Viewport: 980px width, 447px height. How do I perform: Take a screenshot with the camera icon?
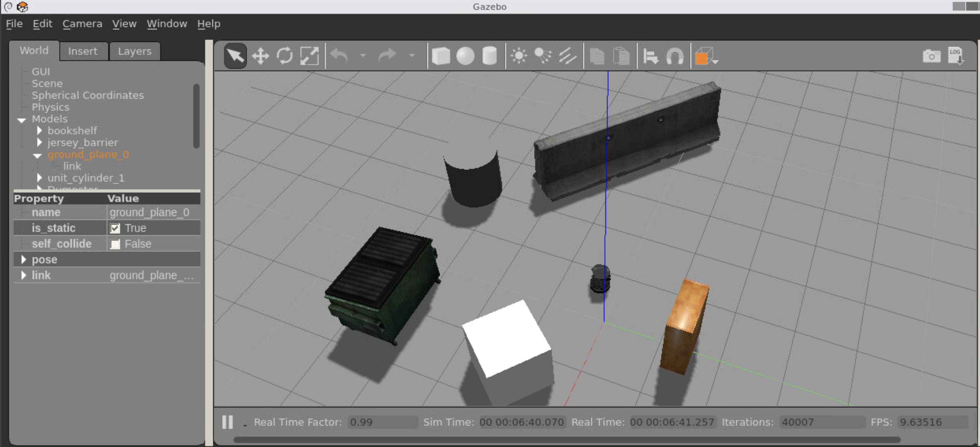931,55
